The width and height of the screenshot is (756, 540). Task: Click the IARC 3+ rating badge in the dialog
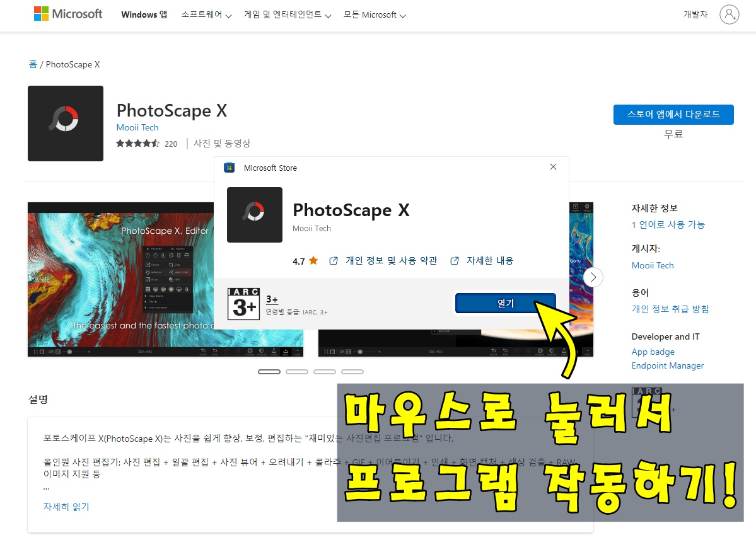243,304
